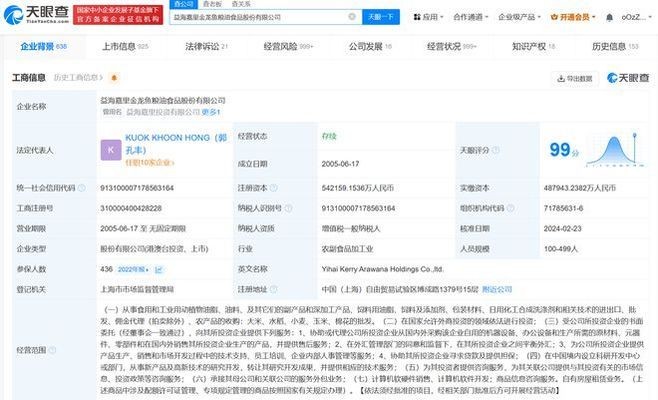Viewport: 658px width, 400px height.
Task: Click help icon next to 注册地址
Action: pos(274,289)
